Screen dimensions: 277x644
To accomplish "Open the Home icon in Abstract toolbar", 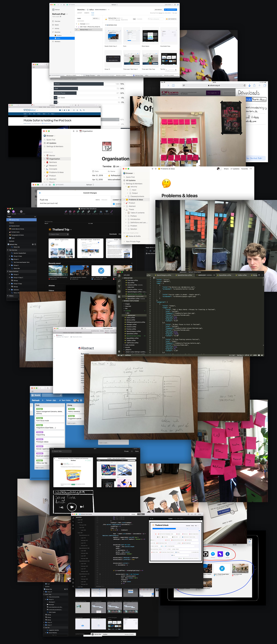I will pos(64,5).
